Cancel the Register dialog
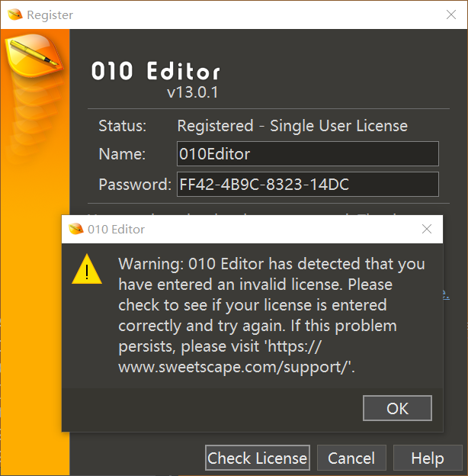 pyautogui.click(x=351, y=458)
